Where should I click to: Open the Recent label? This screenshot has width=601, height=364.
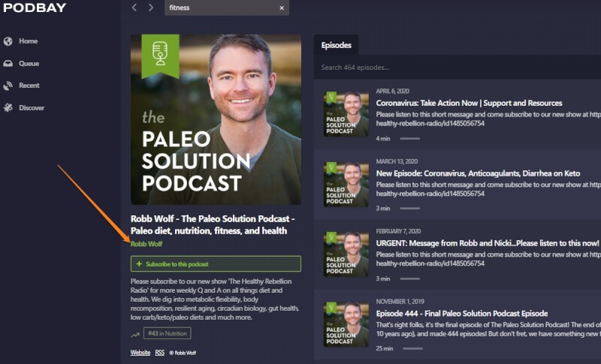tap(29, 86)
